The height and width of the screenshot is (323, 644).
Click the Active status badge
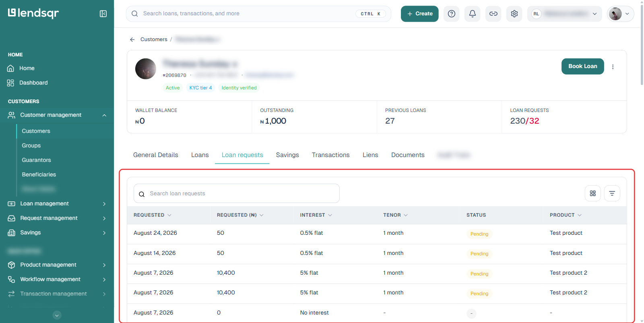[x=173, y=88]
